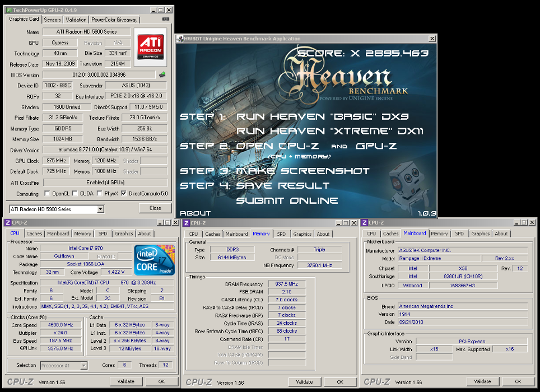Image resolution: width=540 pixels, height=392 pixels.
Task: Open Memory tab in the CPU-Z Mainboard window
Action: (439, 234)
